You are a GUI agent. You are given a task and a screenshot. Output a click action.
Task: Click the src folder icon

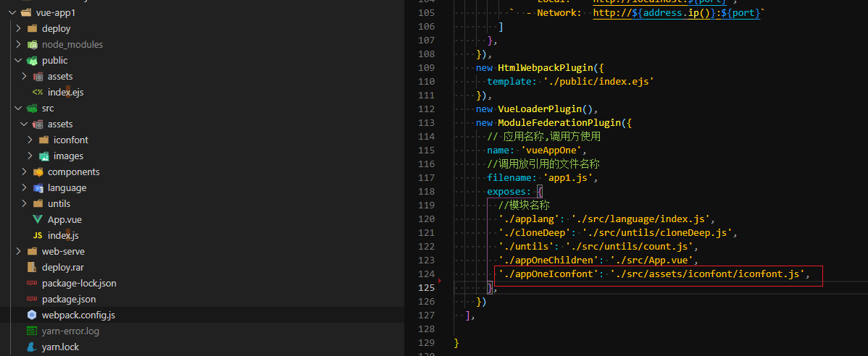coord(32,109)
